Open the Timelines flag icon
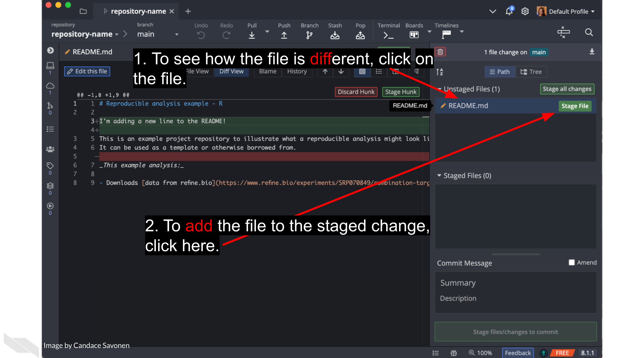644x358 pixels. [x=446, y=35]
